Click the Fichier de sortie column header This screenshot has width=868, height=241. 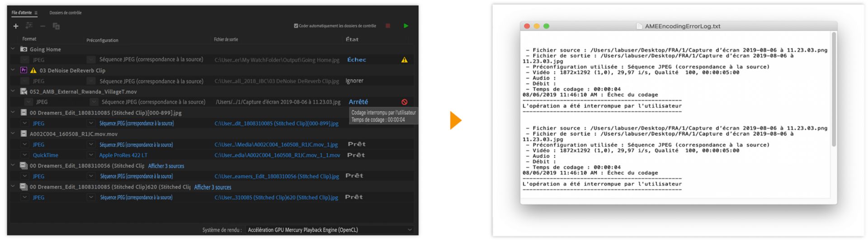(226, 39)
